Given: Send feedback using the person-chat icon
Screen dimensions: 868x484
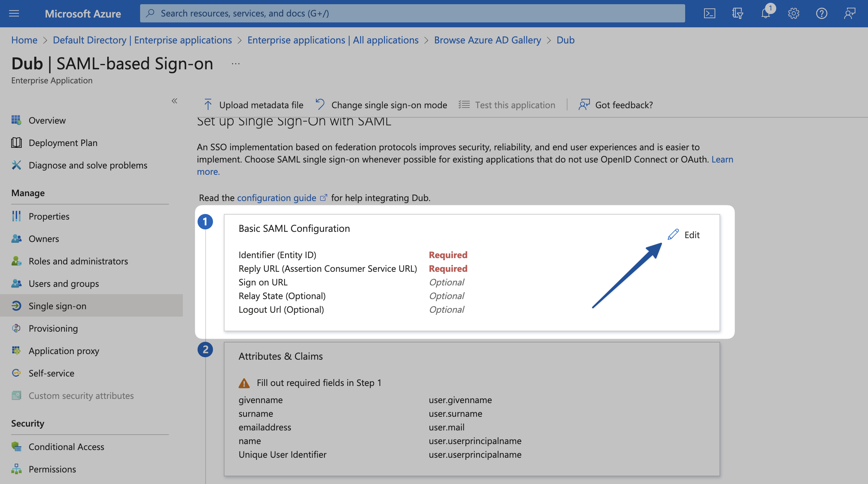Looking at the screenshot, I should click(849, 13).
